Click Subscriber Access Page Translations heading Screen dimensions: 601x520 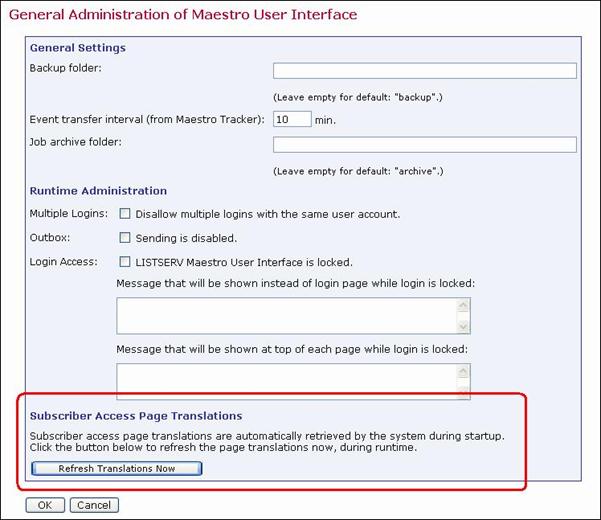[136, 416]
